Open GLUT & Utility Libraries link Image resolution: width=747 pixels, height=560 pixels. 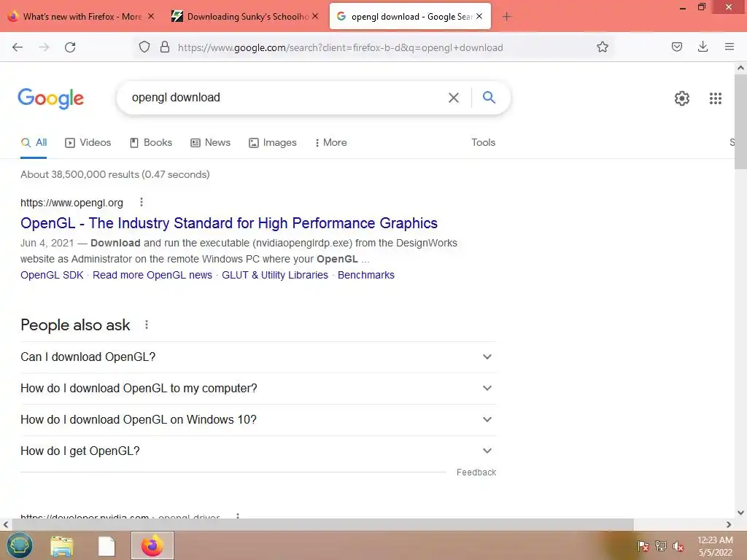tap(275, 275)
